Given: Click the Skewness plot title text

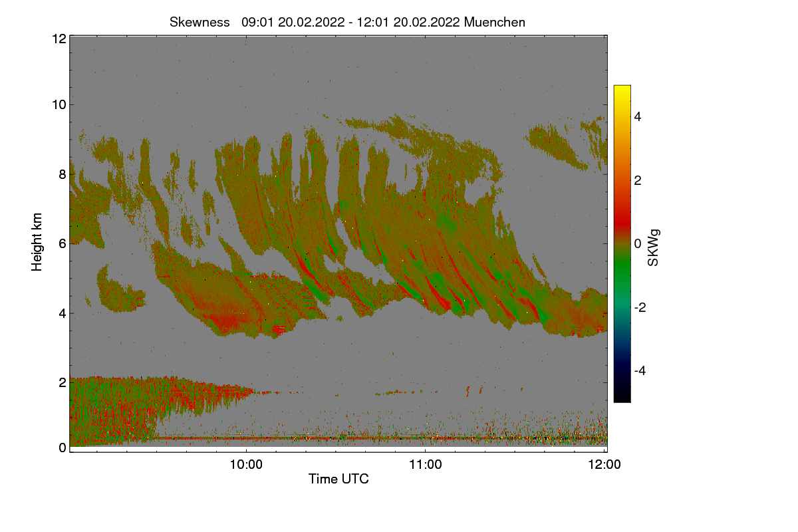Looking at the screenshot, I should (x=347, y=22).
